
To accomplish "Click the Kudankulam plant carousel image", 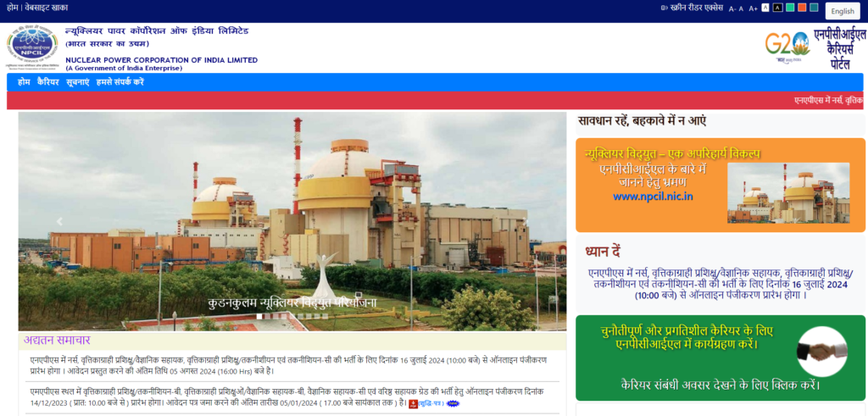I will [x=292, y=221].
